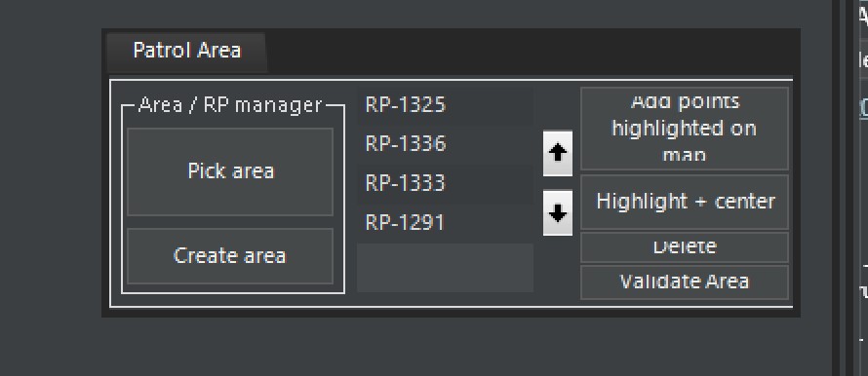Click Highlight + center button
Screen dimensions: 868x376
pyautogui.click(x=685, y=202)
